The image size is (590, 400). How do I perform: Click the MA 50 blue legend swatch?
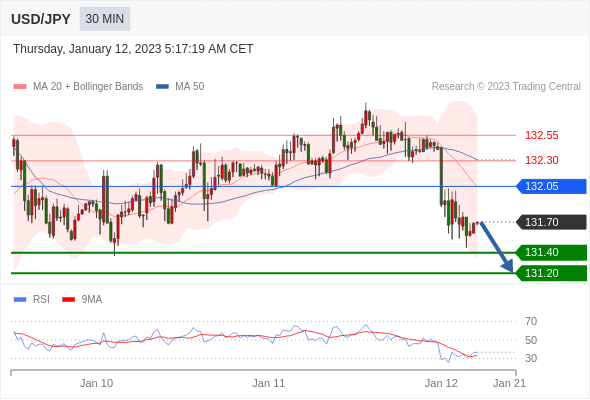pos(162,87)
